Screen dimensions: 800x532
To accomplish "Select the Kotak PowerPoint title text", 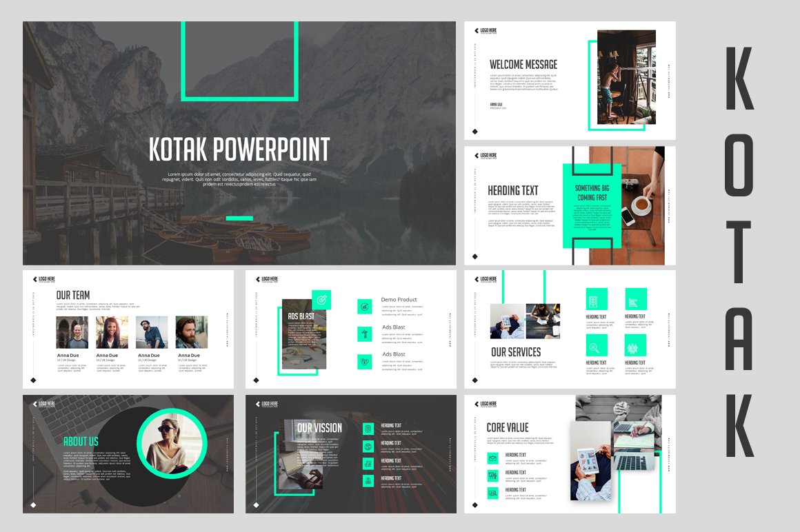I will pyautogui.click(x=239, y=150).
